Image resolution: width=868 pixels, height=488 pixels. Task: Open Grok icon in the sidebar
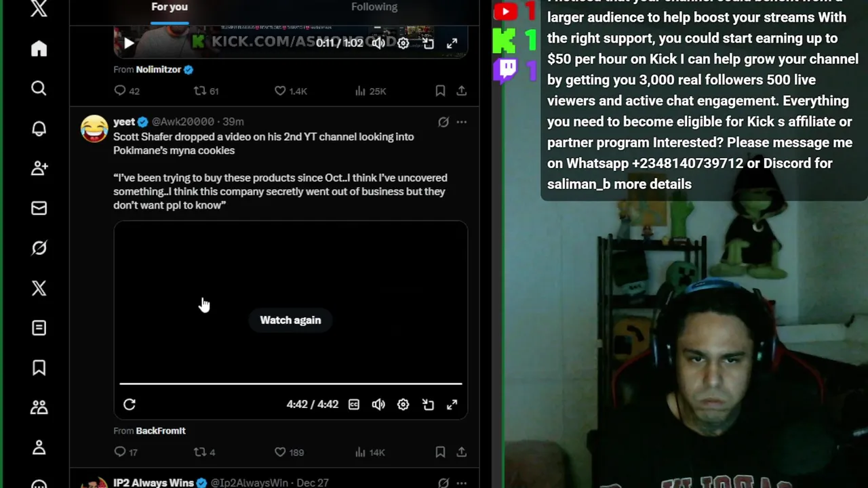click(39, 248)
